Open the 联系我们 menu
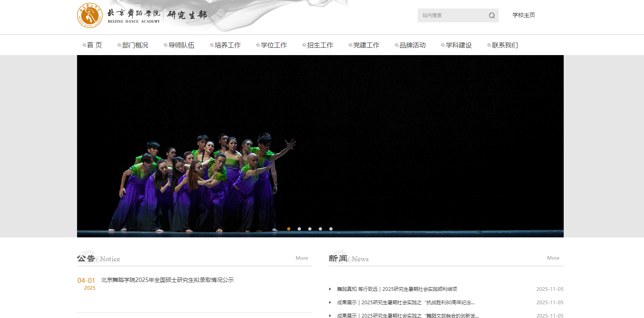Screen dimensions: 644x318 [504, 45]
